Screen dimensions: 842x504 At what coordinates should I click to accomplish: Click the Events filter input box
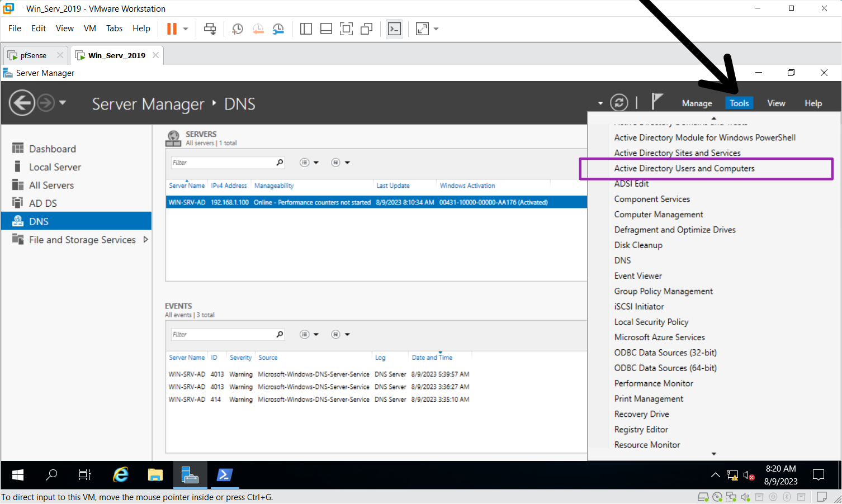tap(223, 335)
